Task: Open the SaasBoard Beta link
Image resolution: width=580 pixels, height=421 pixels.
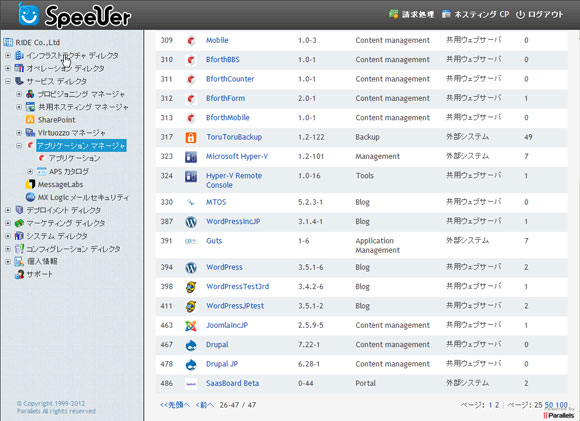Action: pyautogui.click(x=232, y=383)
